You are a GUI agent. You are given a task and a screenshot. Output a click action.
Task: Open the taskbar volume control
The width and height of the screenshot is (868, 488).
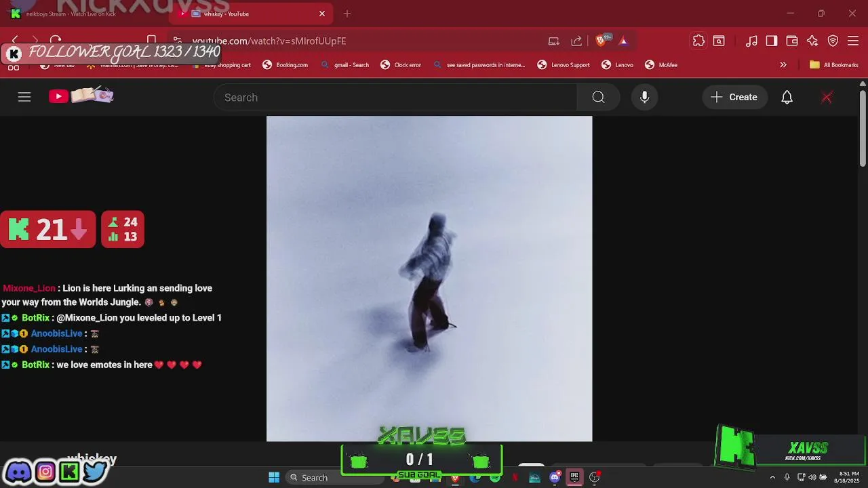812,477
